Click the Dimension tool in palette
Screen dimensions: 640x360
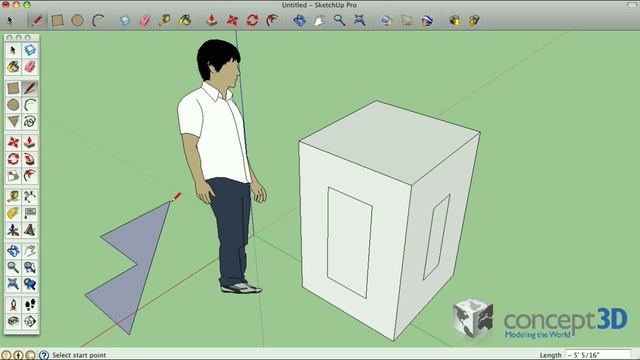(30, 197)
